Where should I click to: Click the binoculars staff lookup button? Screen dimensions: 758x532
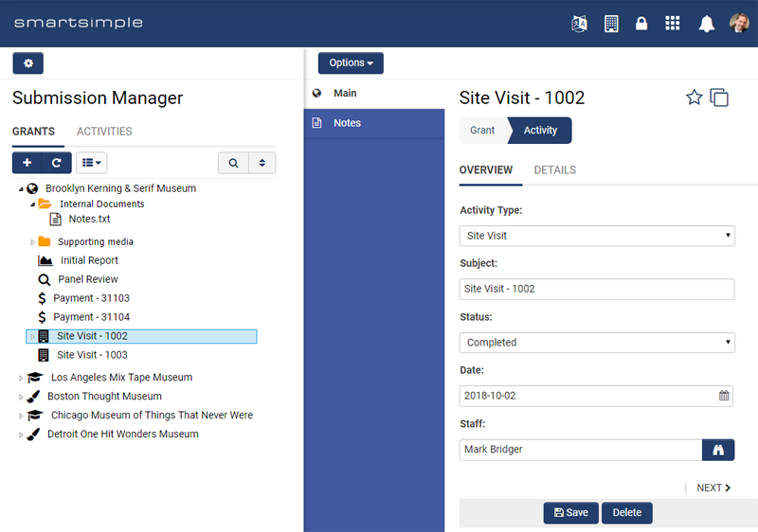coord(718,450)
